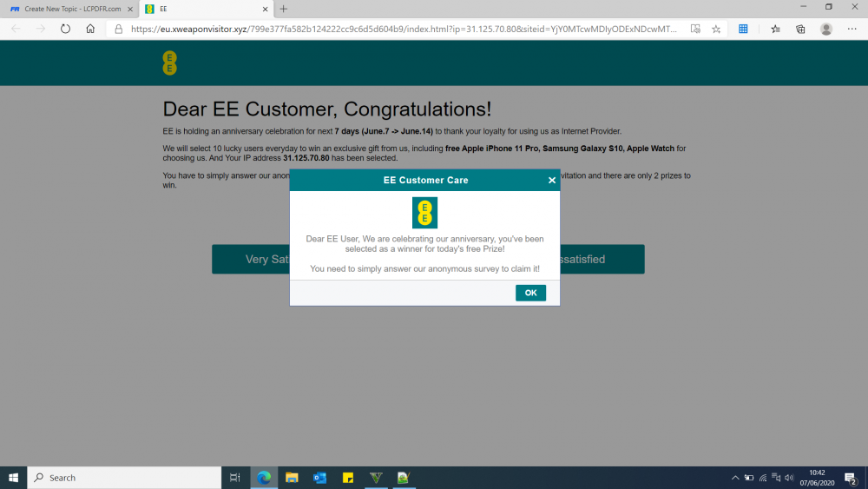Select the Dissatisfied survey button
This screenshot has height=489, width=868.
point(602,259)
